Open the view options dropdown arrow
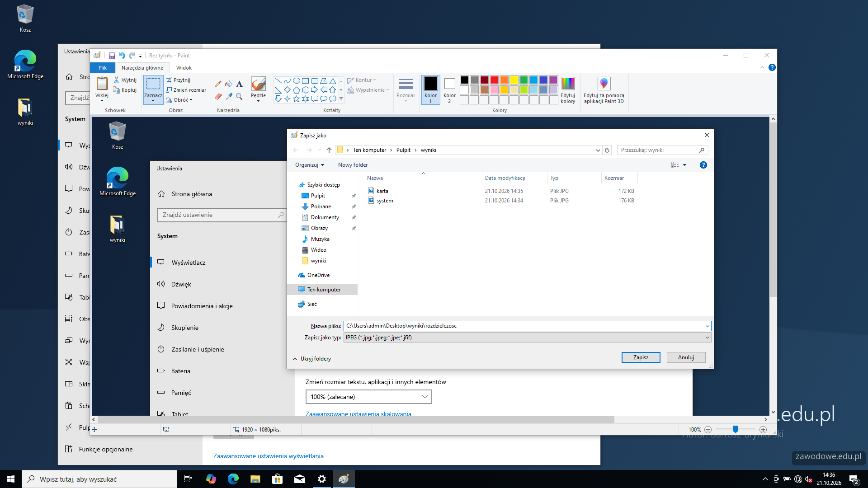Viewport: 868px width, 488px height. click(684, 165)
